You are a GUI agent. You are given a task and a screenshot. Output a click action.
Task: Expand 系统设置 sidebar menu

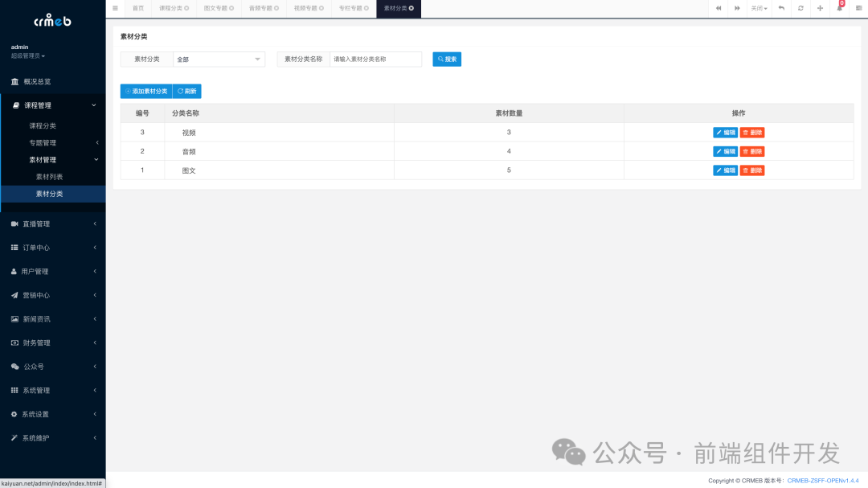coord(52,414)
